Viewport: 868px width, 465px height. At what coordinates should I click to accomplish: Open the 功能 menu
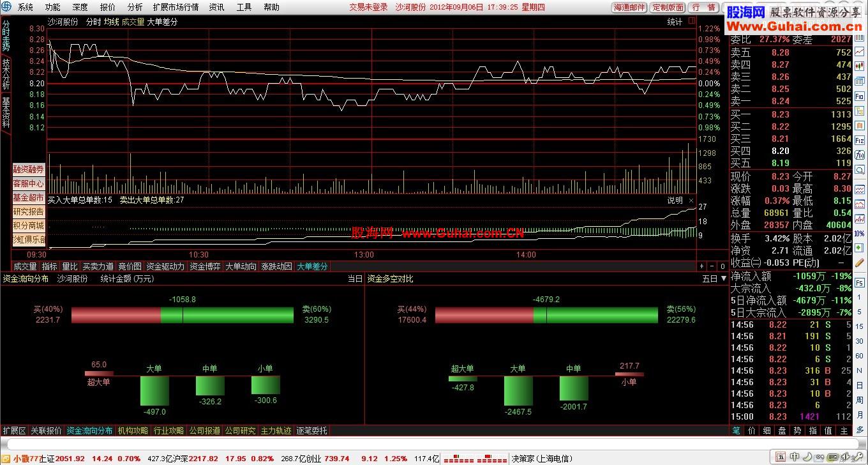coord(53,7)
